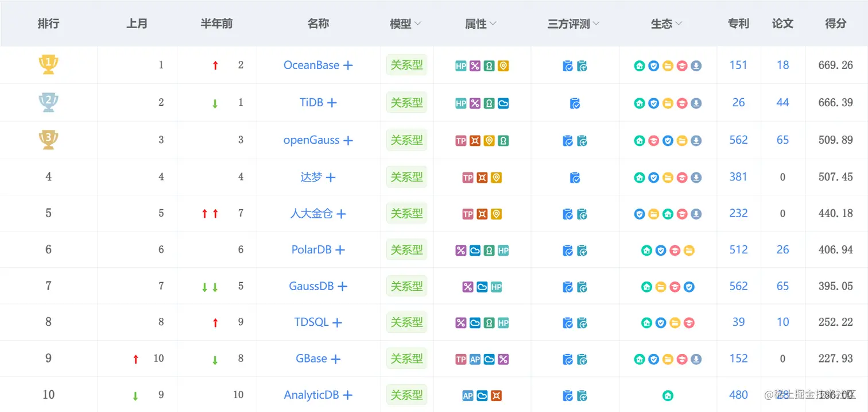The width and height of the screenshot is (868, 412).
Task: Click the 半年前 column header
Action: [x=216, y=24]
